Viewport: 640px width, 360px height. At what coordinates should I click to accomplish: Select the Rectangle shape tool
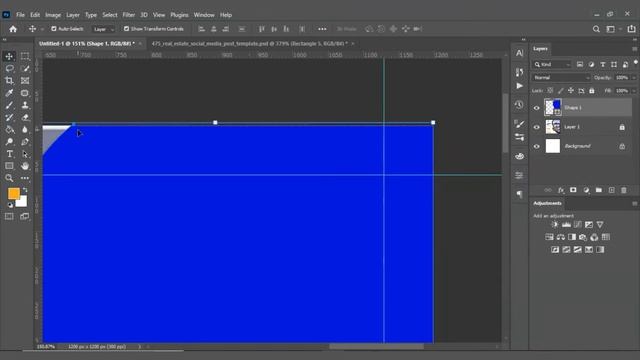pyautogui.click(x=9, y=166)
